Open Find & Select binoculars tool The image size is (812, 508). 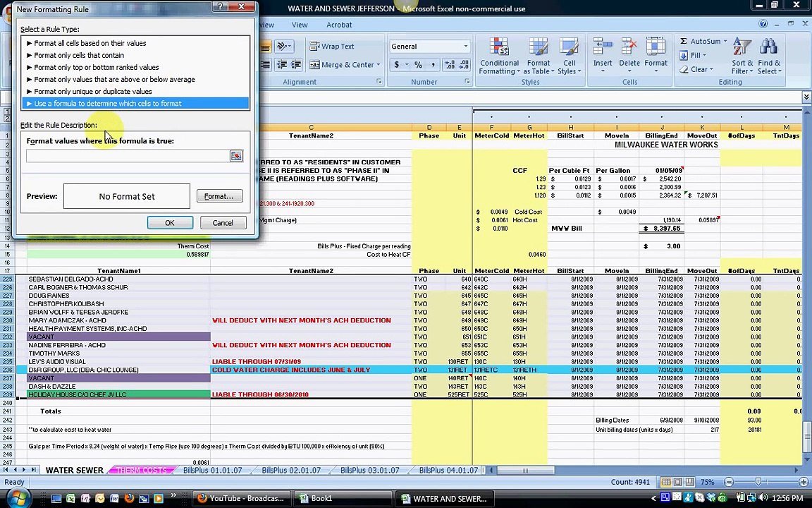click(769, 56)
